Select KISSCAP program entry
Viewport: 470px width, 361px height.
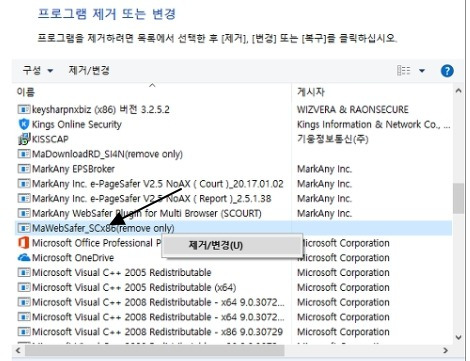(x=50, y=139)
